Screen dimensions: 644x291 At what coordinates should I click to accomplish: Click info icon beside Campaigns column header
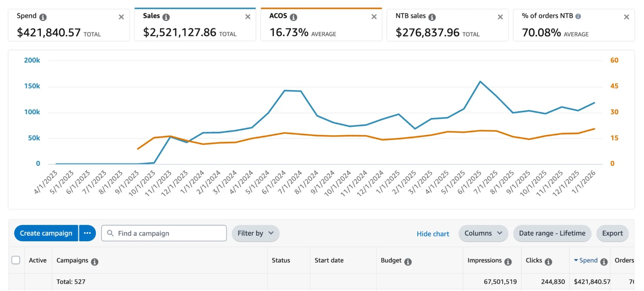[95, 262]
